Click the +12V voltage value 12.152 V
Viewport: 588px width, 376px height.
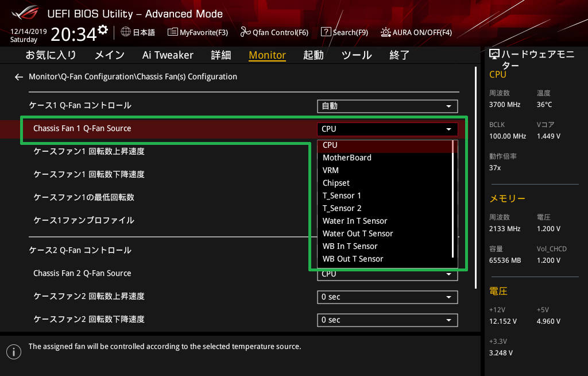click(503, 321)
